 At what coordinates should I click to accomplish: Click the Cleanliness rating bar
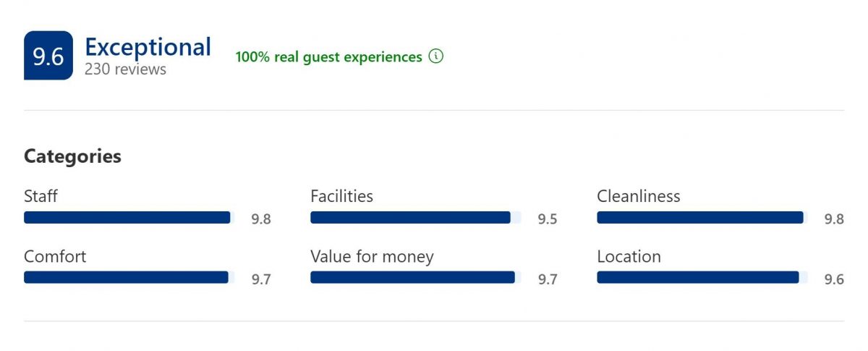click(x=702, y=218)
